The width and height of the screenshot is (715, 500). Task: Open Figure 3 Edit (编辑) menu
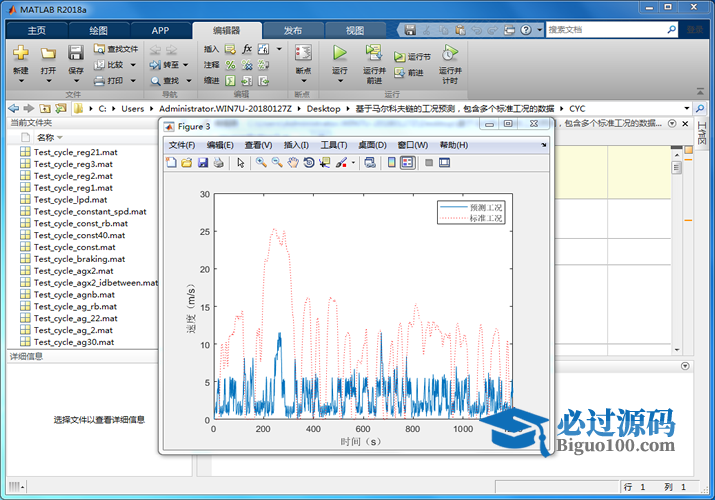click(x=220, y=145)
